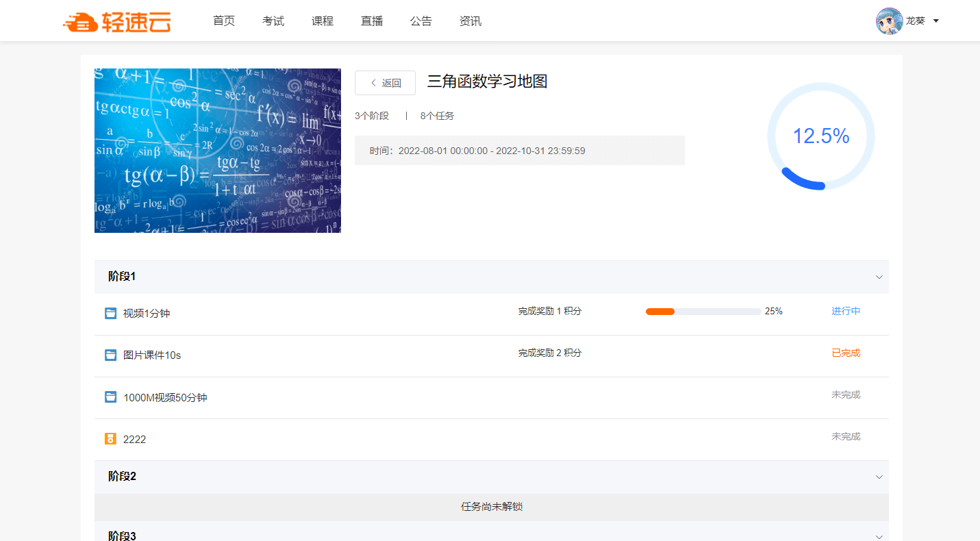The width and height of the screenshot is (980, 541).
Task: Click the 阶段3 header label
Action: (122, 536)
